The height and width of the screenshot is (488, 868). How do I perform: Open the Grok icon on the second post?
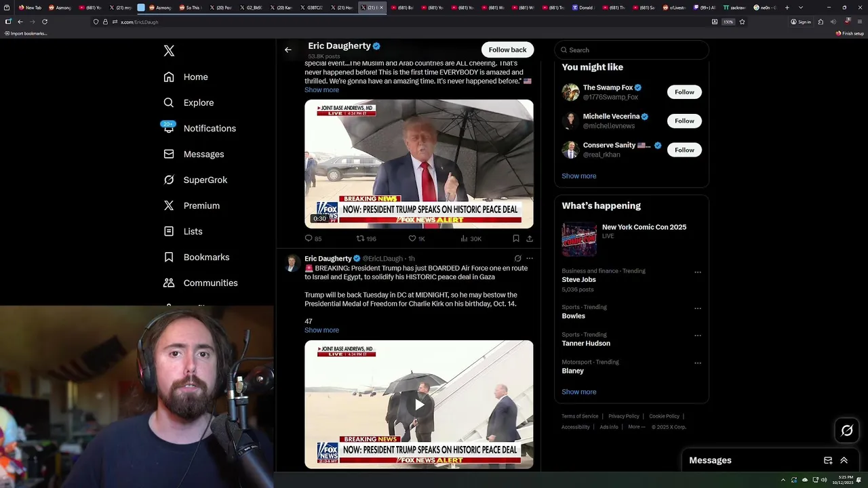(517, 258)
